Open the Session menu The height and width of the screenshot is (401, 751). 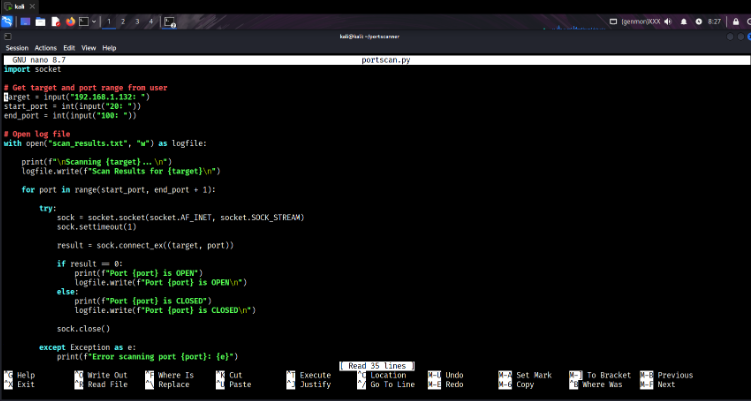[17, 48]
